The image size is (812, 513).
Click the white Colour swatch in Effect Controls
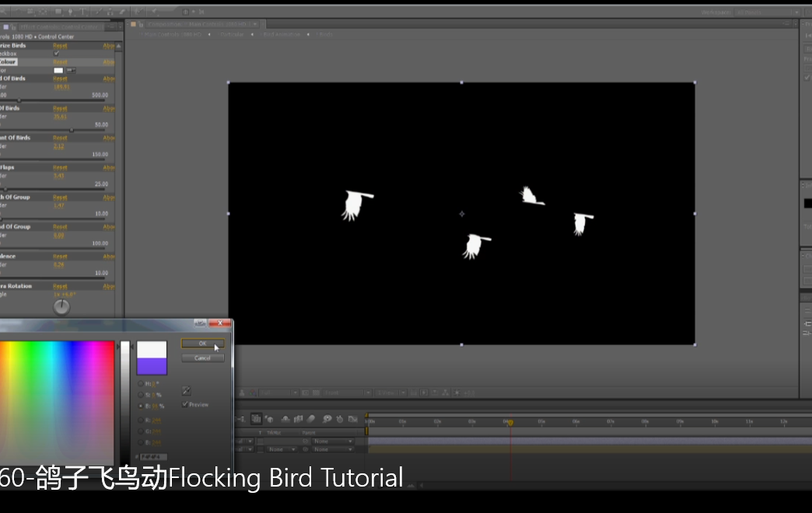coord(58,71)
